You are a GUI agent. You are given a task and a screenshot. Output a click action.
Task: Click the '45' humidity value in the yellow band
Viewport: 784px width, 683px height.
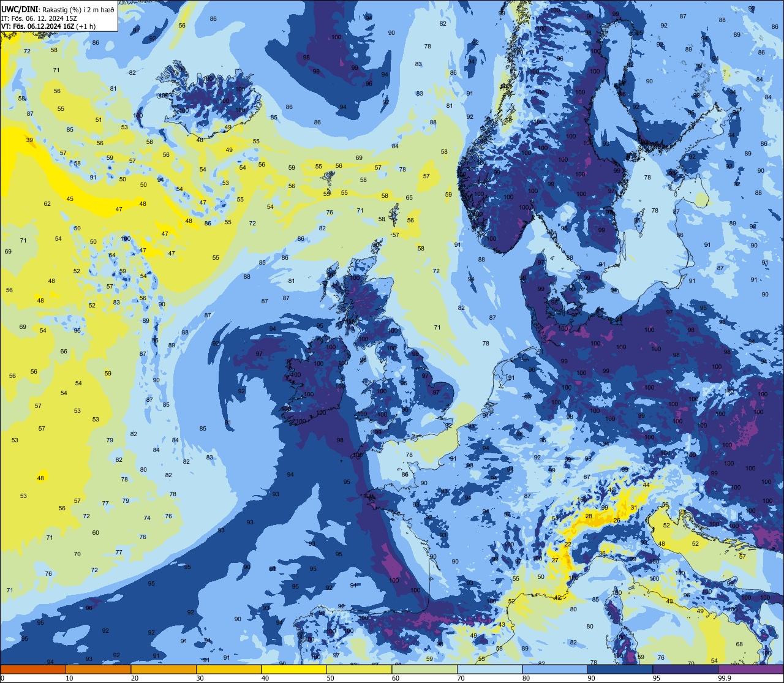coord(70,198)
